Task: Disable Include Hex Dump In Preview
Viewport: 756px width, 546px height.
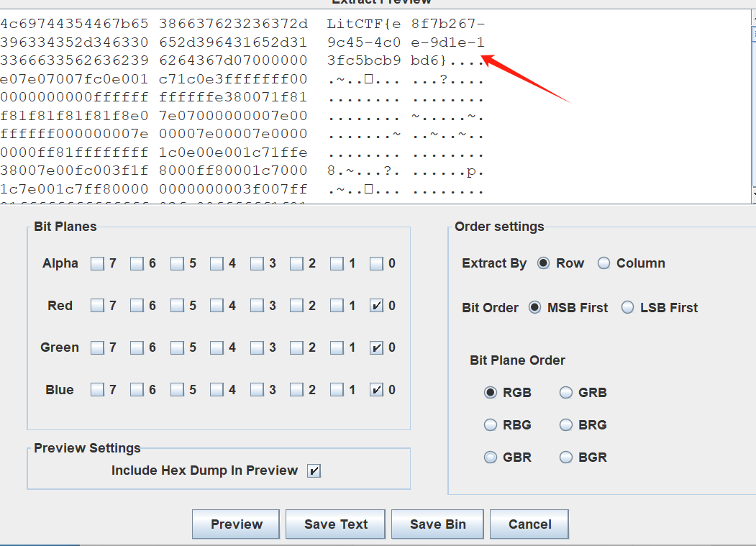Action: 314,470
